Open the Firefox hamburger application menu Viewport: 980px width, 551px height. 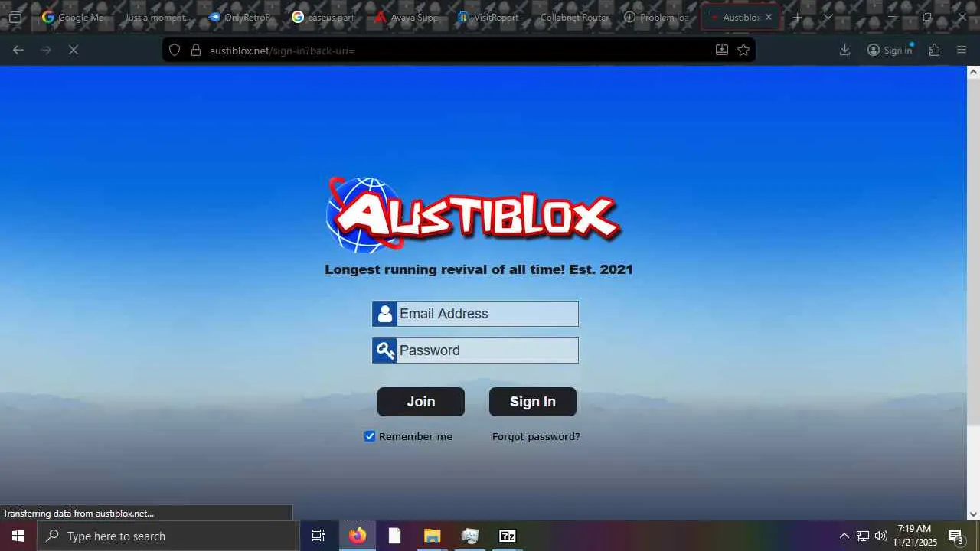(962, 50)
